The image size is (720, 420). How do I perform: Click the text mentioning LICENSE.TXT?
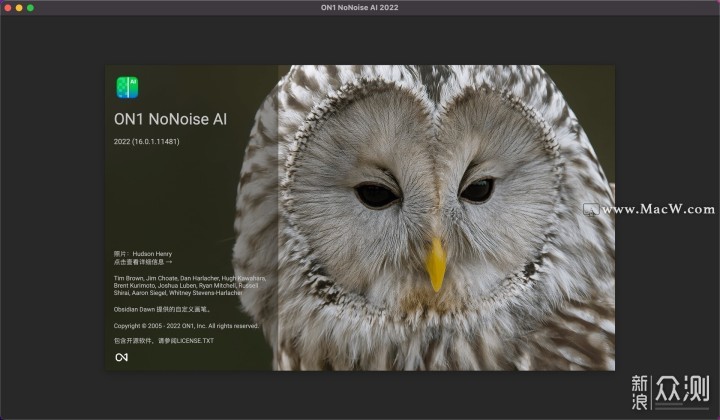pyautogui.click(x=164, y=341)
